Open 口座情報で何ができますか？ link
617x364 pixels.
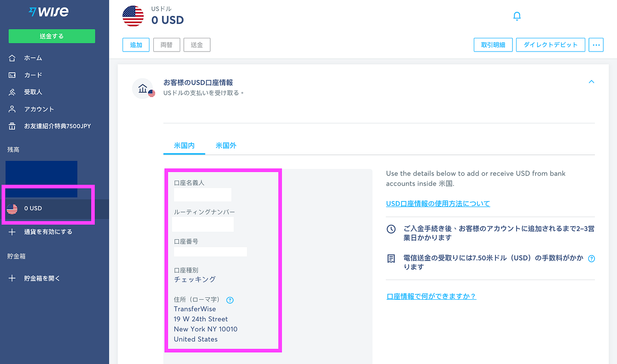click(431, 296)
